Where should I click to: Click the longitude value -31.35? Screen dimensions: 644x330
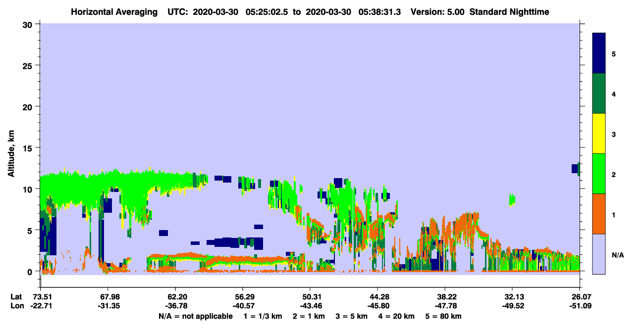(107, 306)
